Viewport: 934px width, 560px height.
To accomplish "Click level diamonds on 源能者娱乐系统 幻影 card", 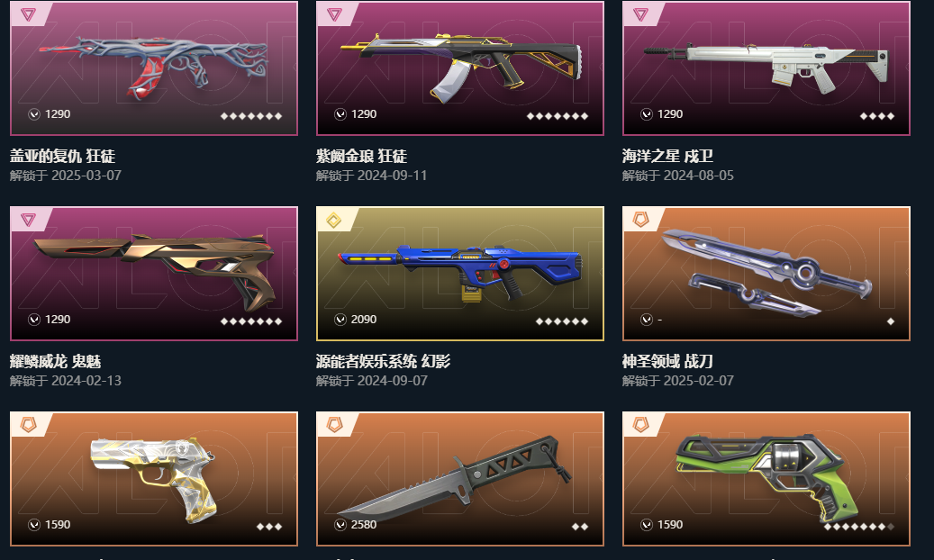I will tap(562, 321).
